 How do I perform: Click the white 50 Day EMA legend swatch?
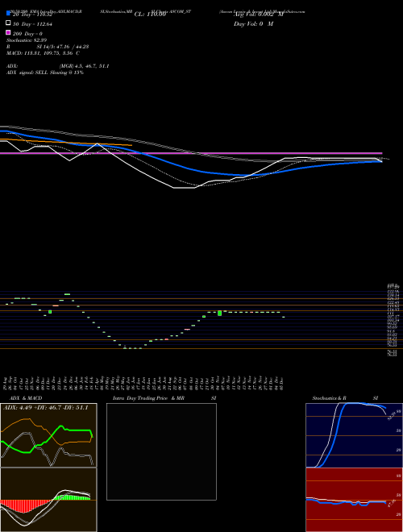[8, 23]
